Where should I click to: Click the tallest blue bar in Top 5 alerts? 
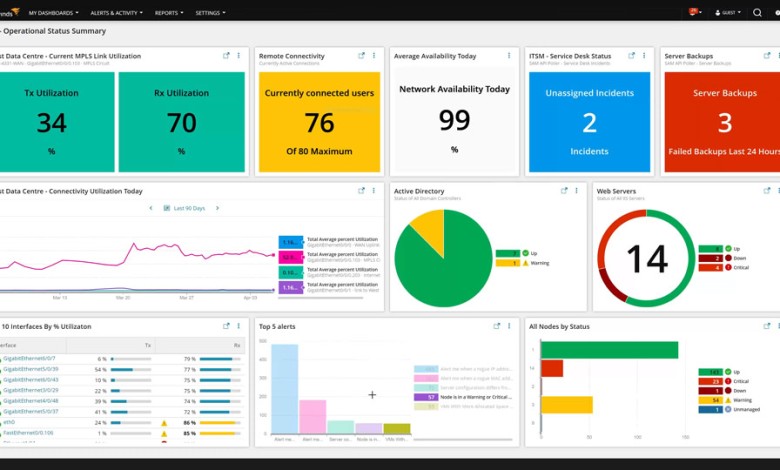click(285, 389)
